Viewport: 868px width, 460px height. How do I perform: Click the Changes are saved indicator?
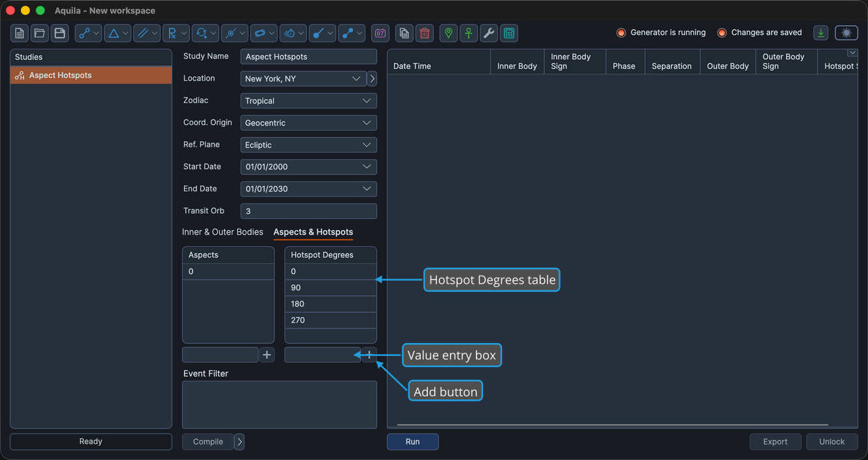(x=759, y=32)
